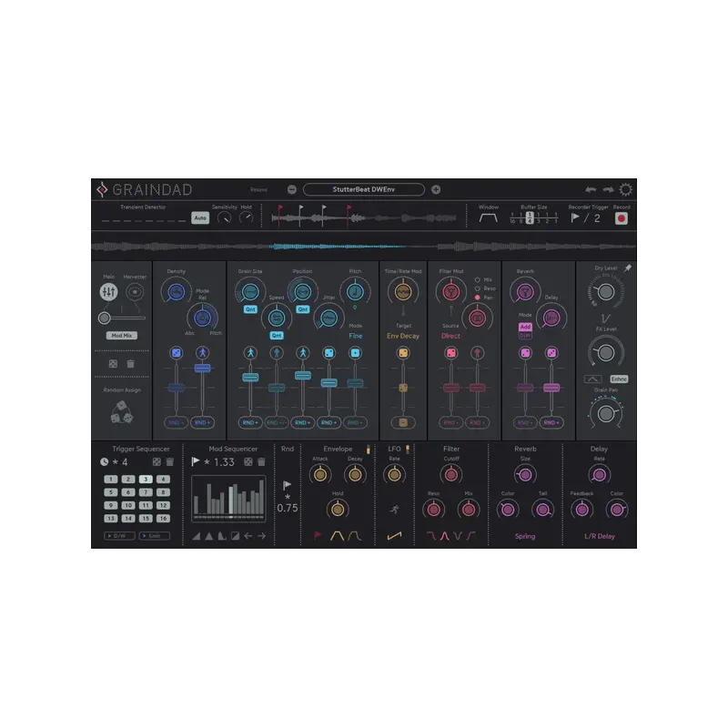Viewport: 728px width, 728px height.
Task: Click the Resave button
Action: 258,189
